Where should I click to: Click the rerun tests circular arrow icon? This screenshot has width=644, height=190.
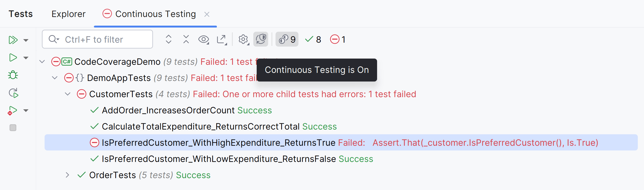click(x=13, y=93)
